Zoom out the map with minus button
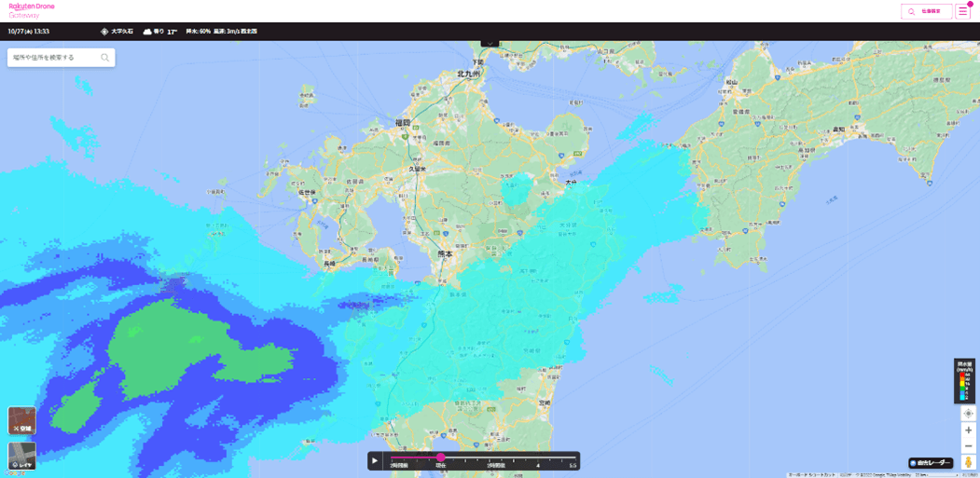Viewport: 980px width, 478px height. [968, 446]
